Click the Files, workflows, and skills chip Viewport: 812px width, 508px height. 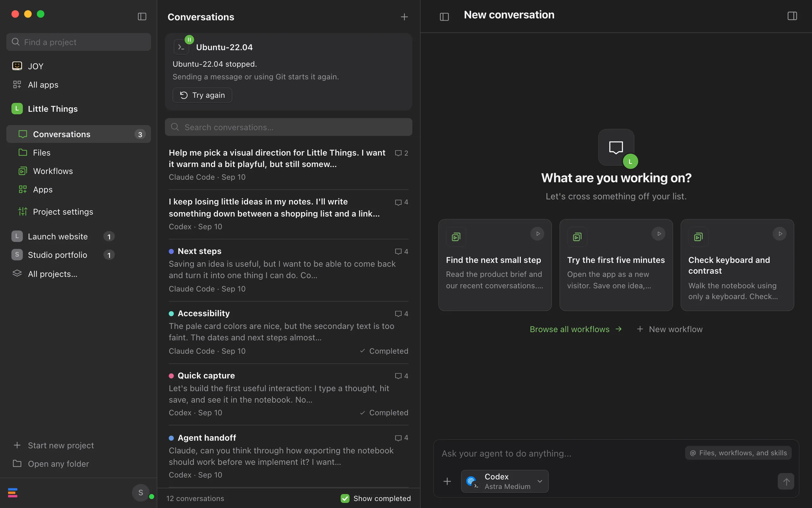click(738, 453)
